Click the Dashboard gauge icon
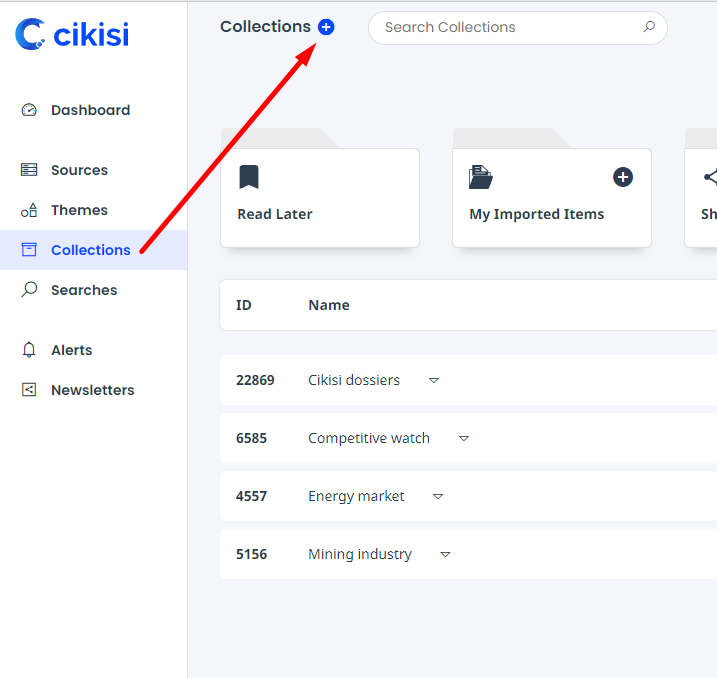Screen dimensions: 717x678 coord(29,110)
